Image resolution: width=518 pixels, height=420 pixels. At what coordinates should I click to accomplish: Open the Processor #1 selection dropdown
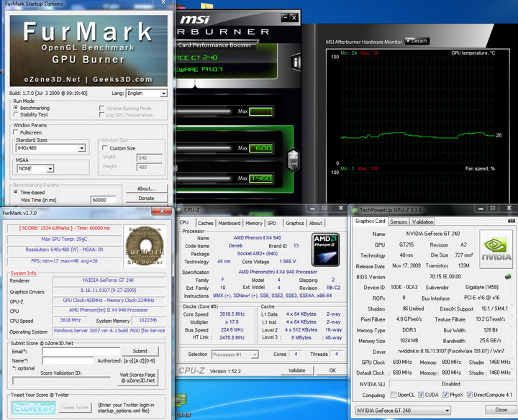(x=235, y=355)
